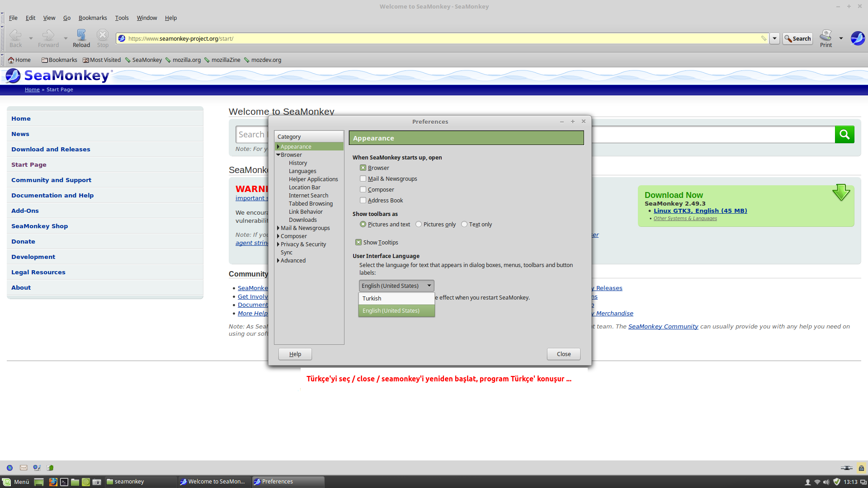The height and width of the screenshot is (488, 868).
Task: Expand the Privacy & Security category
Action: (x=278, y=244)
